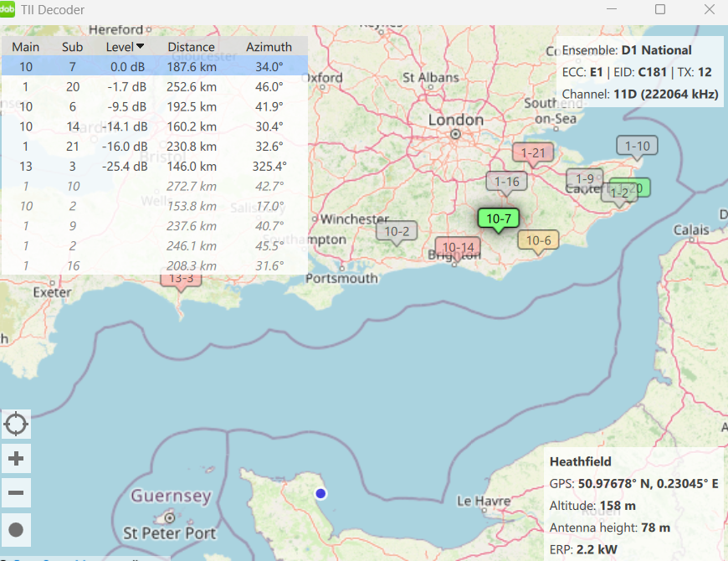Select table row with level -1.7 dB

tap(155, 86)
